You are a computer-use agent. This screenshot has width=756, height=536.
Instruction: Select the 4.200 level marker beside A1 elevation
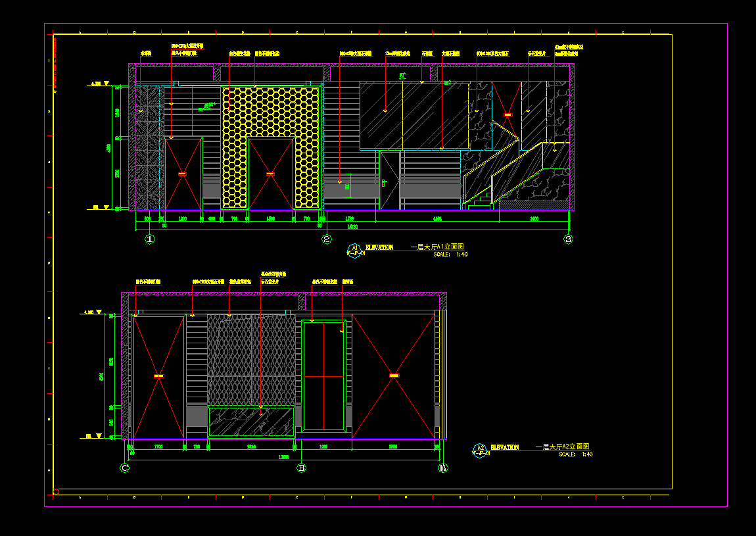[98, 84]
